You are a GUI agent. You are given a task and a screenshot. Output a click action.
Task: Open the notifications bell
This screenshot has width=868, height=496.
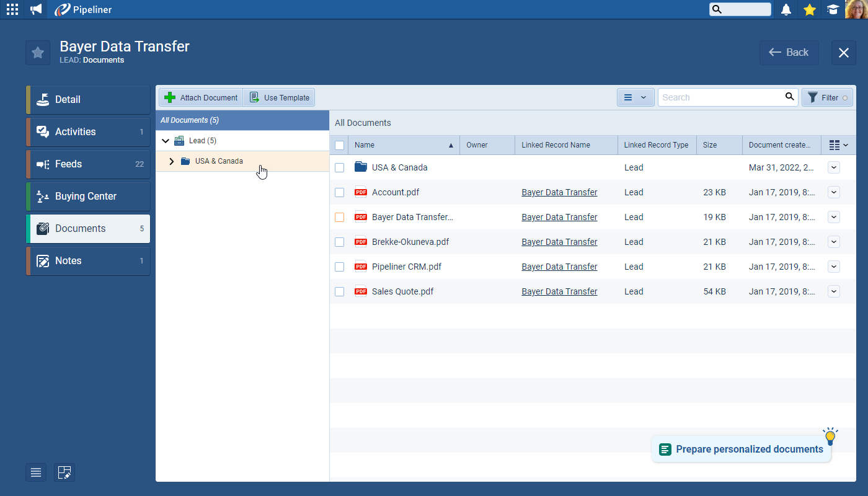(786, 9)
